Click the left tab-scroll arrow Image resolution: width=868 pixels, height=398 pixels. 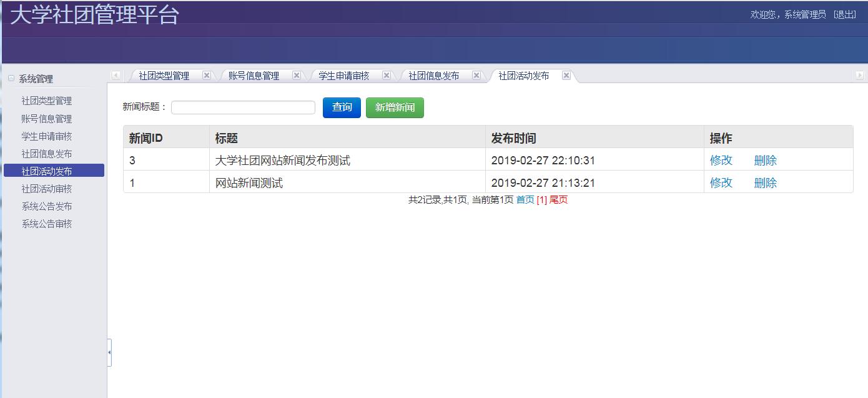tap(116, 74)
